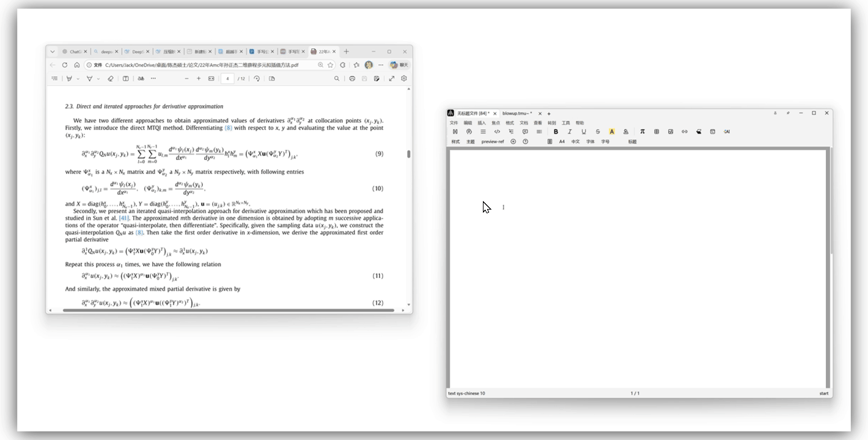Rotate the PDF page

click(x=257, y=78)
